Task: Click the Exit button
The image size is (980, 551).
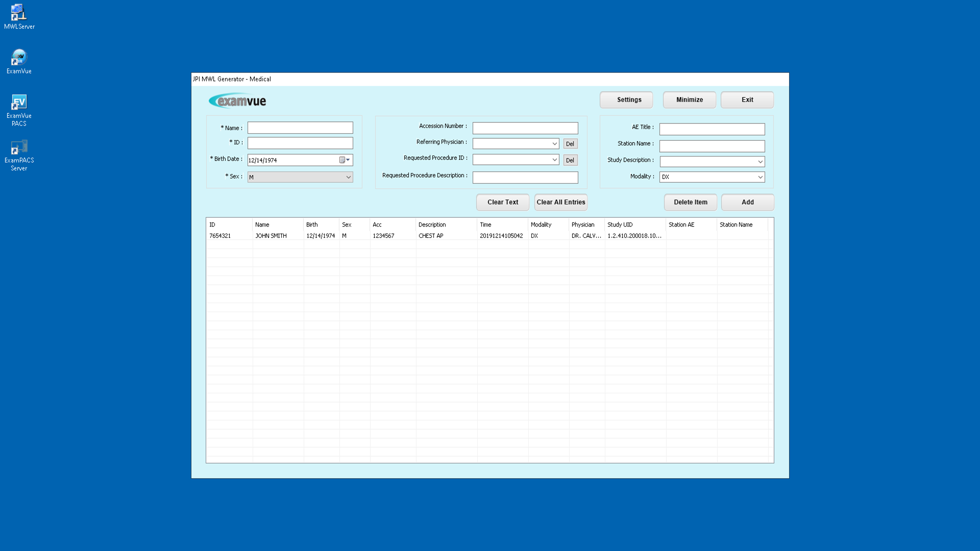Action: coord(747,100)
